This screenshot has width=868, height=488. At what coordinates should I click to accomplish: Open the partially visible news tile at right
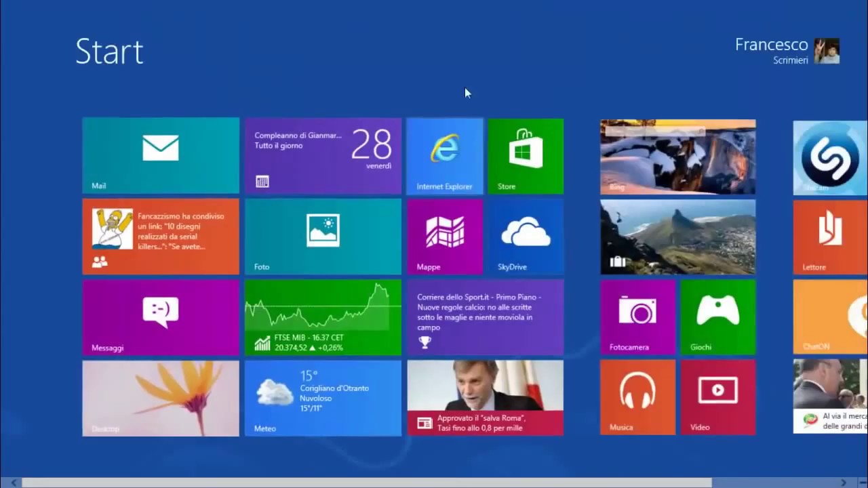tap(831, 396)
